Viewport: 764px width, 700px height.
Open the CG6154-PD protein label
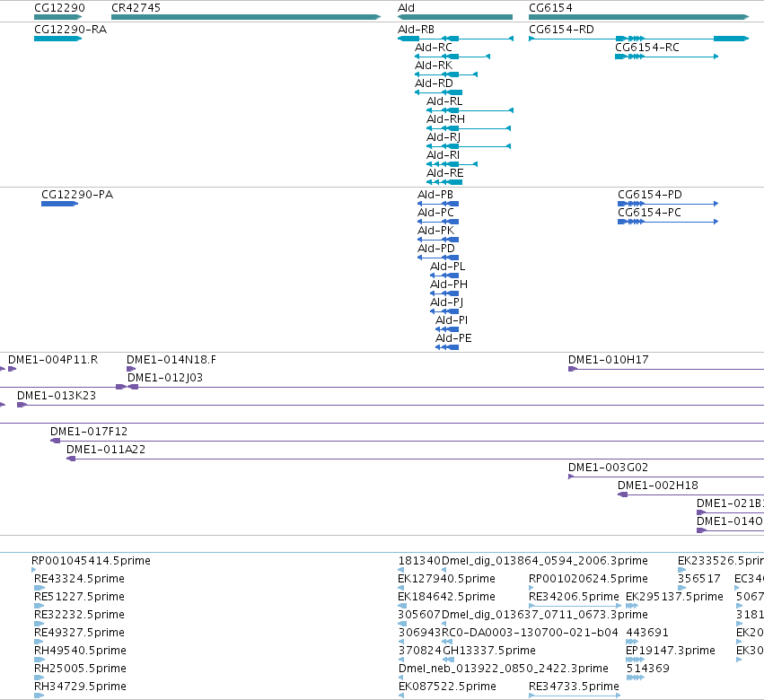pyautogui.click(x=650, y=195)
